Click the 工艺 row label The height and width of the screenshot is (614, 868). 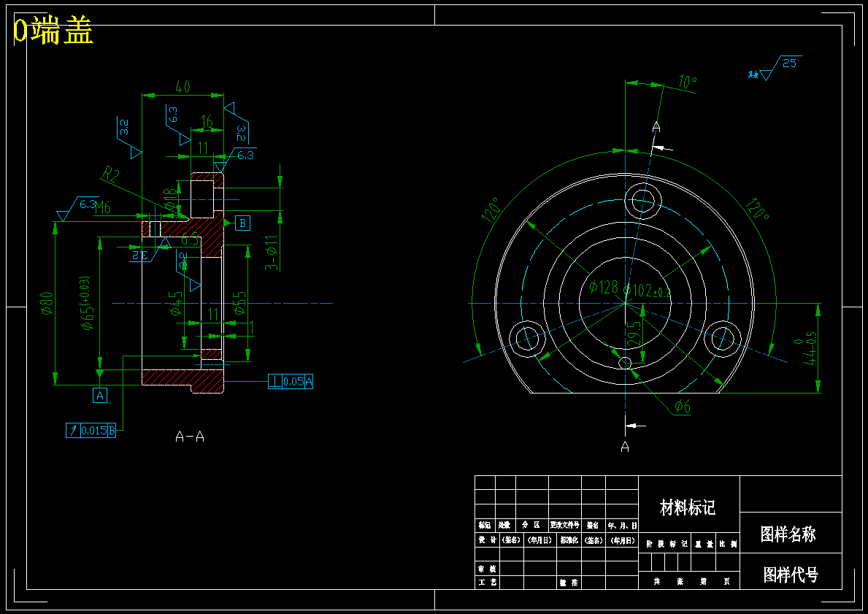[x=487, y=583]
